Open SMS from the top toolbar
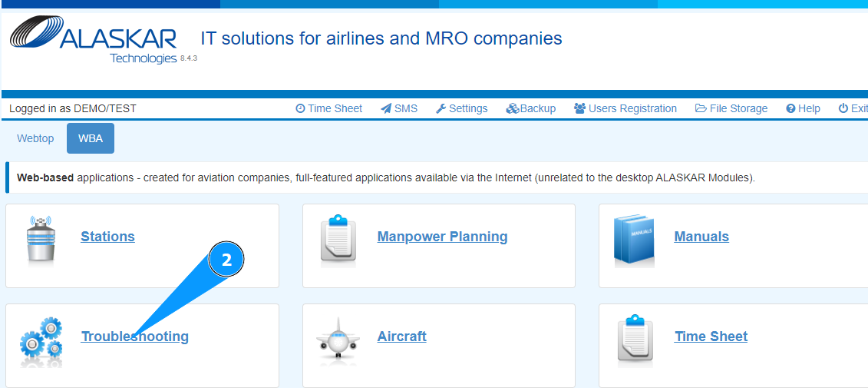Screen dimensions: 868x388 coord(399,108)
